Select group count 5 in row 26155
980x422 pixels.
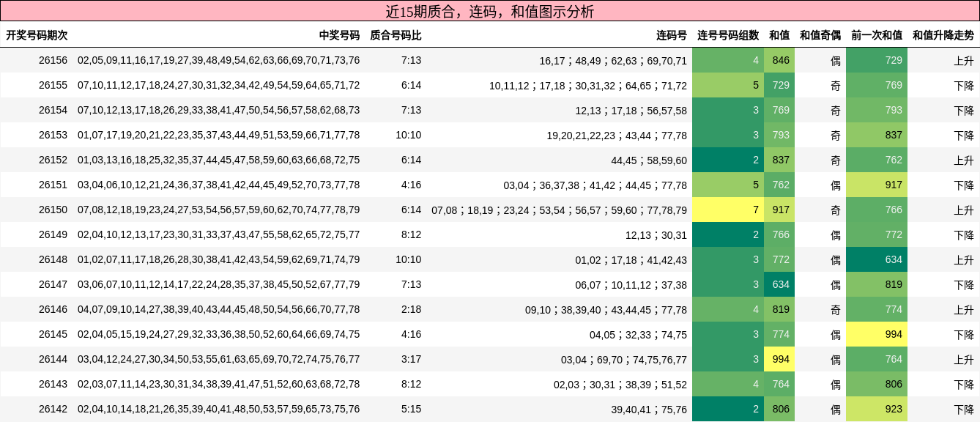pos(728,85)
